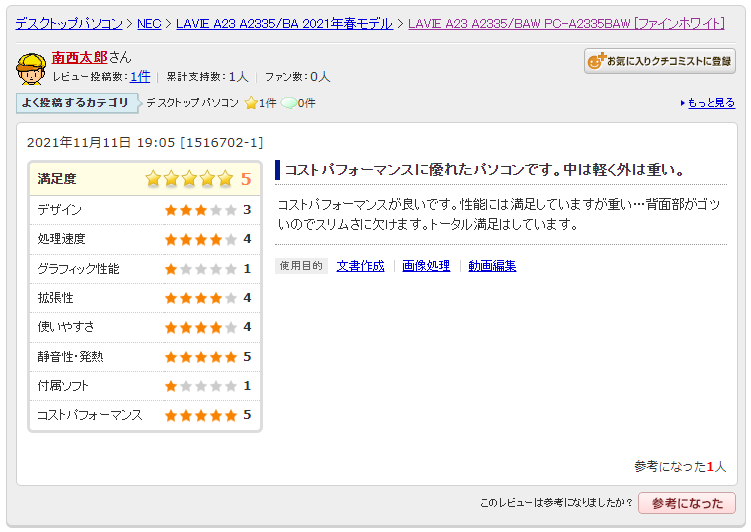Go to the NEC breadcrumb link
This screenshot has height=532, width=751.
point(149,23)
